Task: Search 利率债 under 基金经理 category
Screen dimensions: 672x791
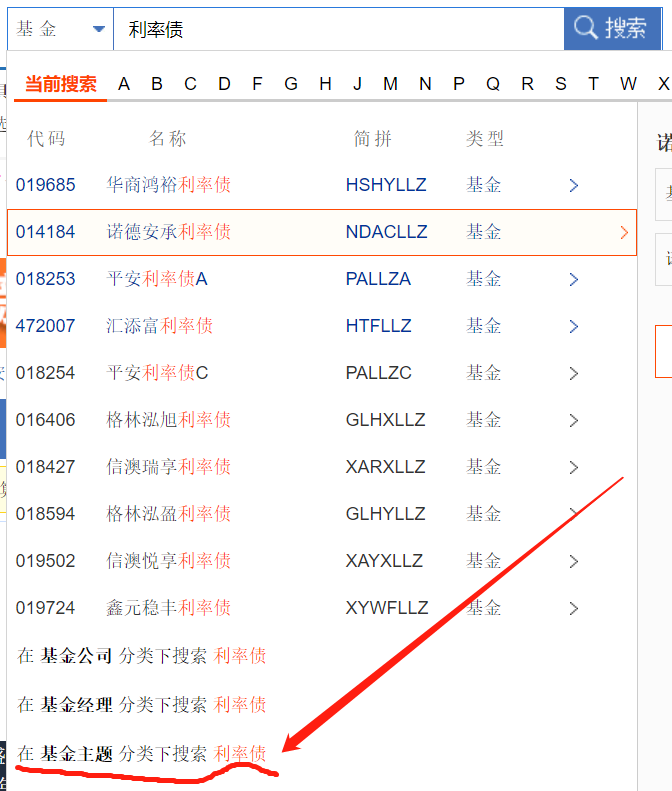Action: click(x=141, y=704)
